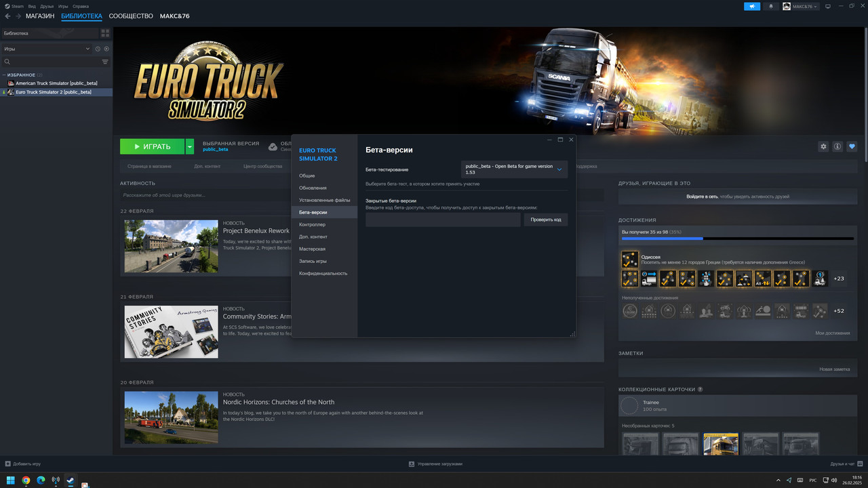The height and width of the screenshot is (488, 868).
Task: Click Новая заметка button
Action: click(834, 369)
